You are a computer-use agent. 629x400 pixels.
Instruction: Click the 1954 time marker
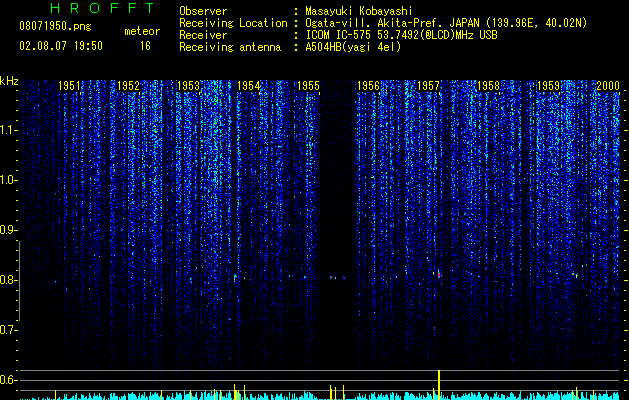tap(248, 86)
